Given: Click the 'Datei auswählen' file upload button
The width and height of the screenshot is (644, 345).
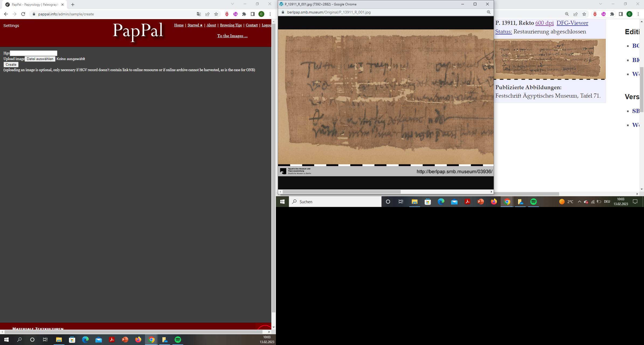Looking at the screenshot, I should (40, 59).
